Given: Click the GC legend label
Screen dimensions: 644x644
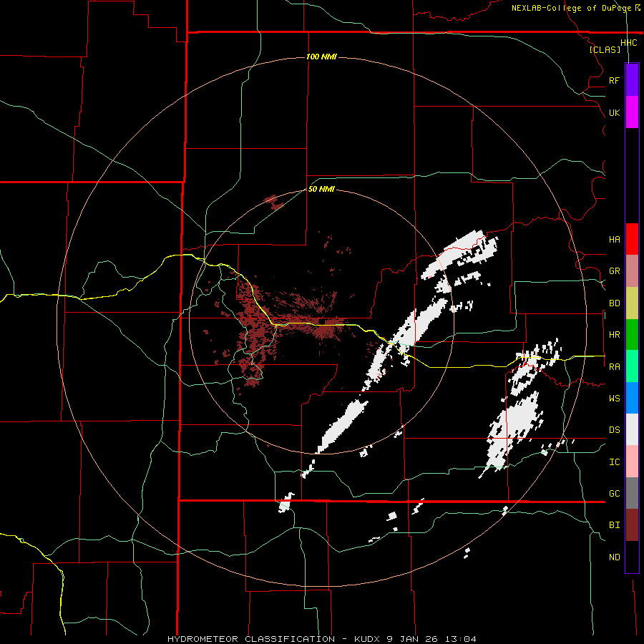Looking at the screenshot, I should click(x=614, y=493).
